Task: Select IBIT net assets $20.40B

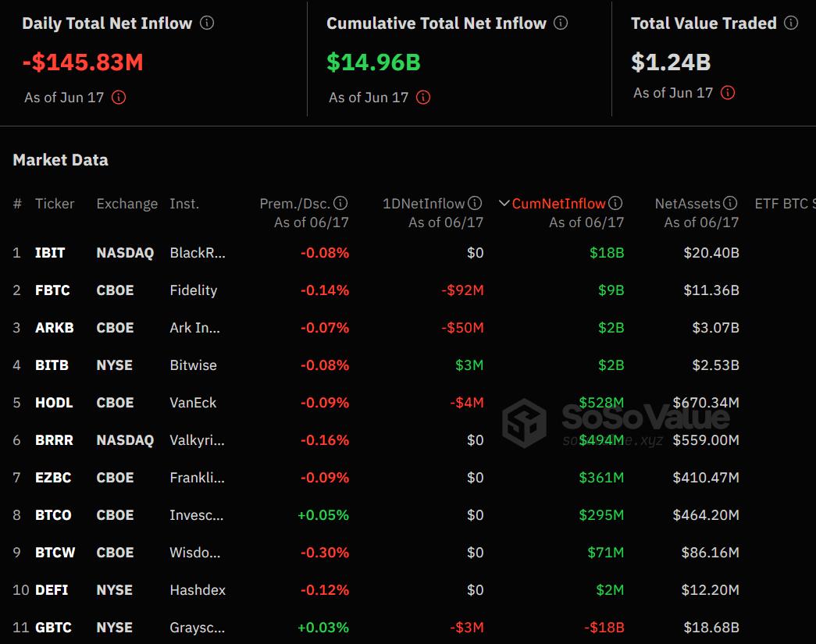Action: pyautogui.click(x=711, y=253)
